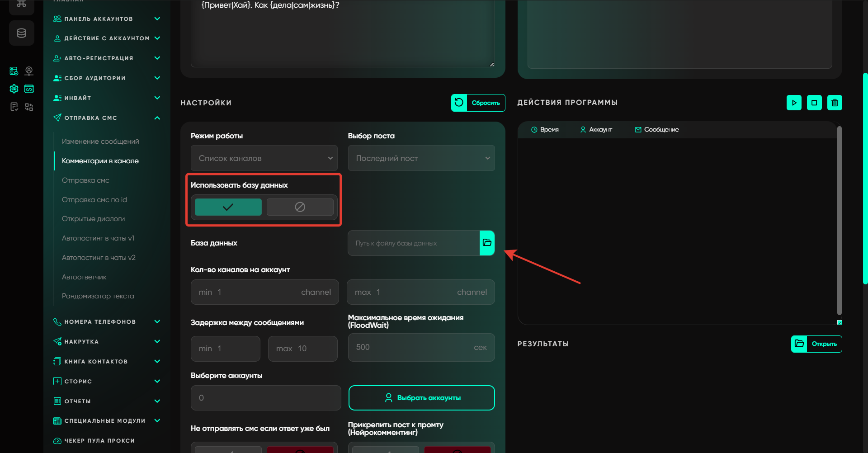
Task: Click the gear icon in left icon strip
Action: pyautogui.click(x=14, y=89)
